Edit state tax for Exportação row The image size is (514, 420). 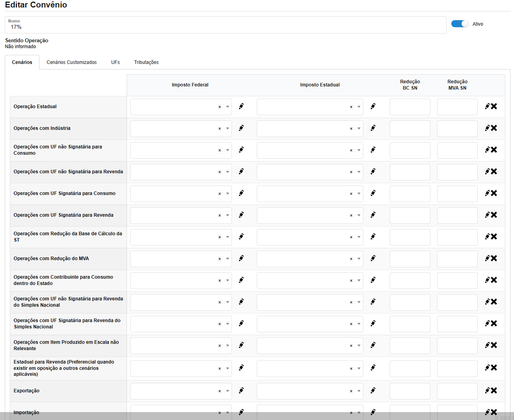pos(373,391)
